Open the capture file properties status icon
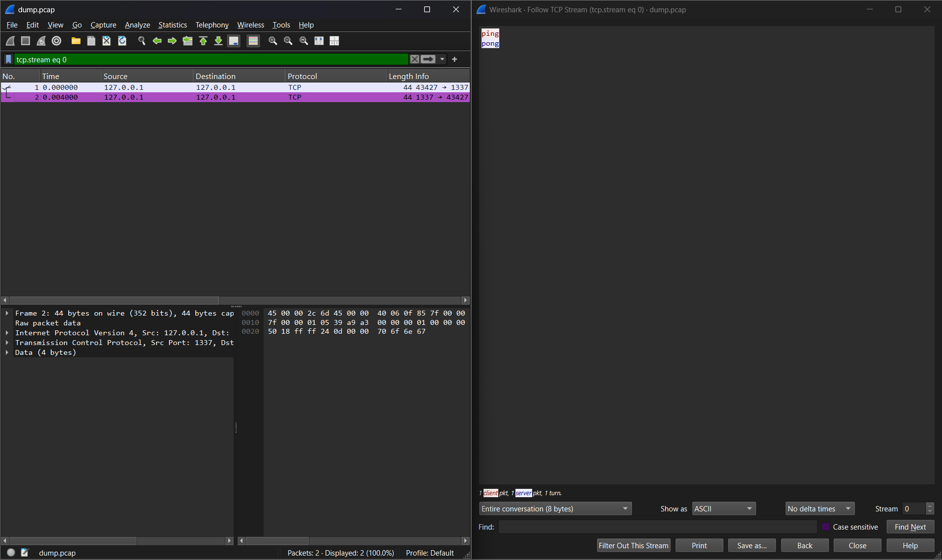The image size is (942, 560). click(x=25, y=553)
